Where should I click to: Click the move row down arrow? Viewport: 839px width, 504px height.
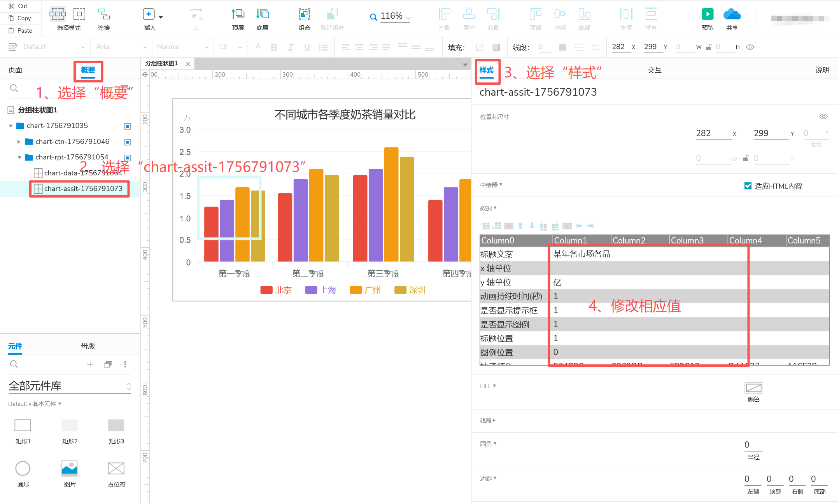(532, 226)
